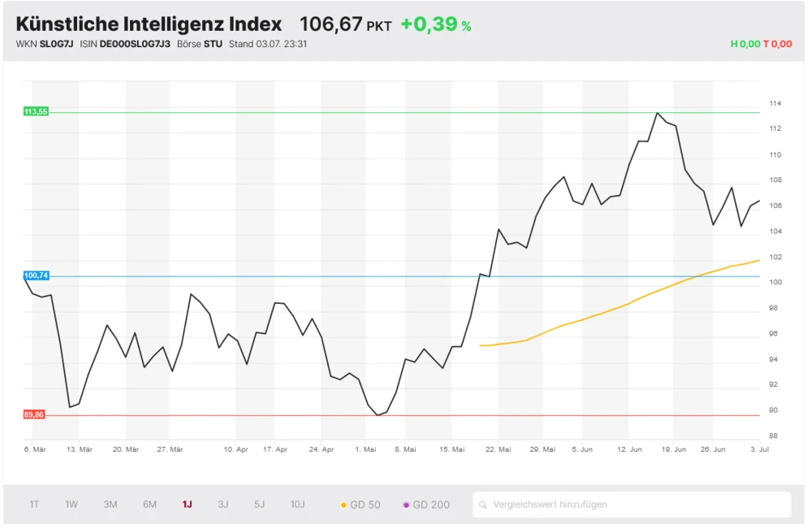
Task: Switch to the 1T time range
Action: 34,505
